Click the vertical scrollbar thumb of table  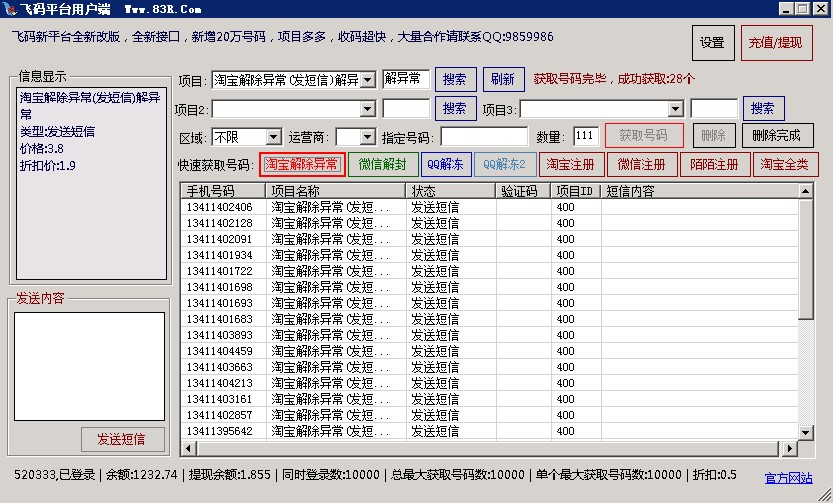(806, 259)
